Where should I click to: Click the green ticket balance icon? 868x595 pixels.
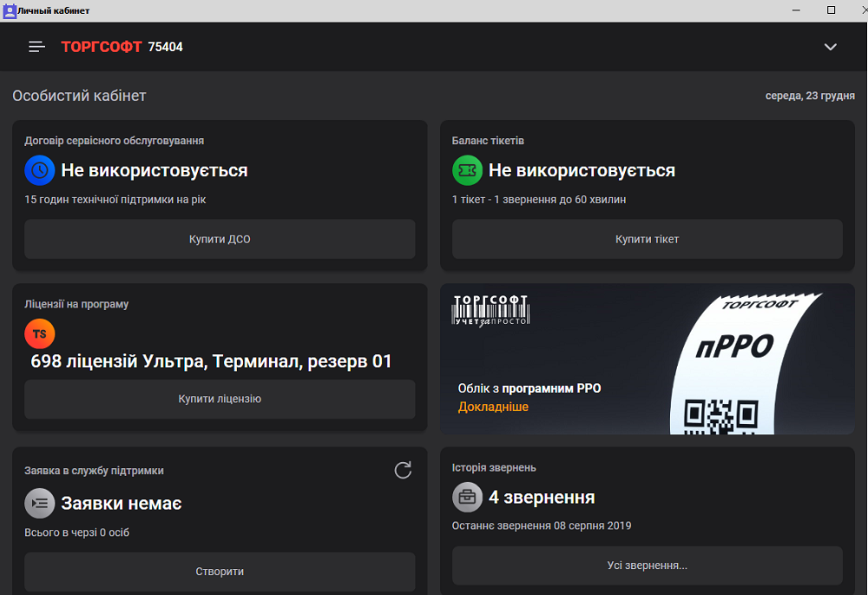pyautogui.click(x=467, y=171)
